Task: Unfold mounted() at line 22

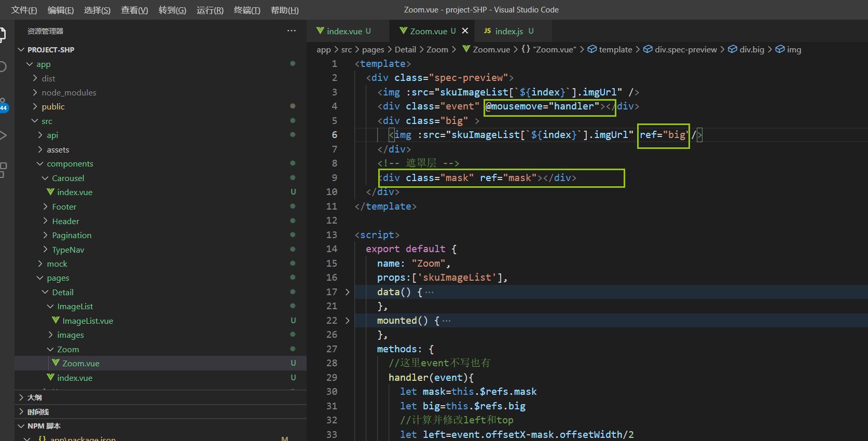Action: coord(348,321)
